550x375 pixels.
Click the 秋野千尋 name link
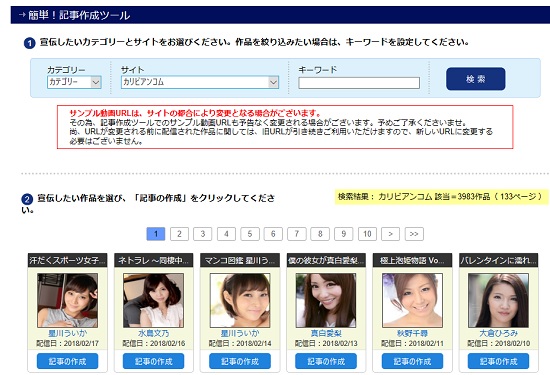[412, 333]
